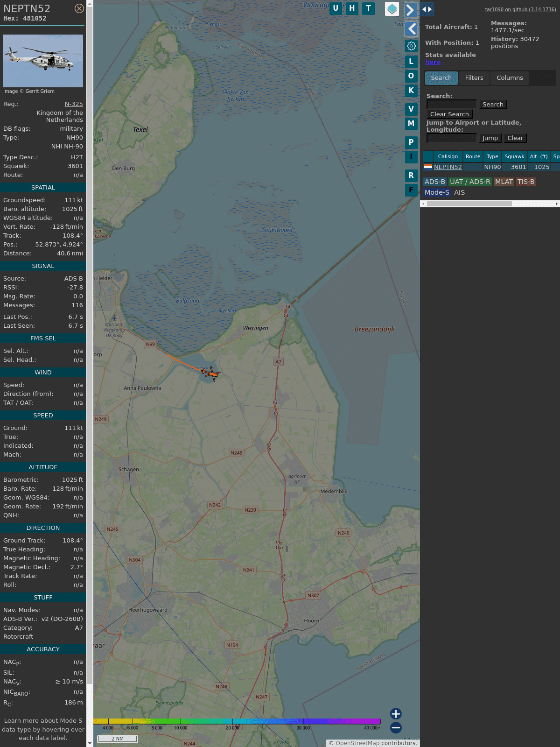Open the tar1090 on github link

[520, 9]
